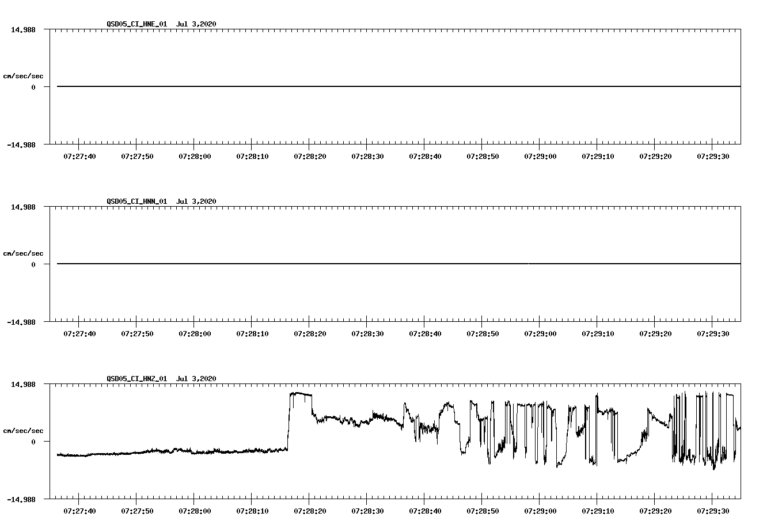
Task: Click 07:28:50 label under the HNZ plot
Action: coord(483,511)
